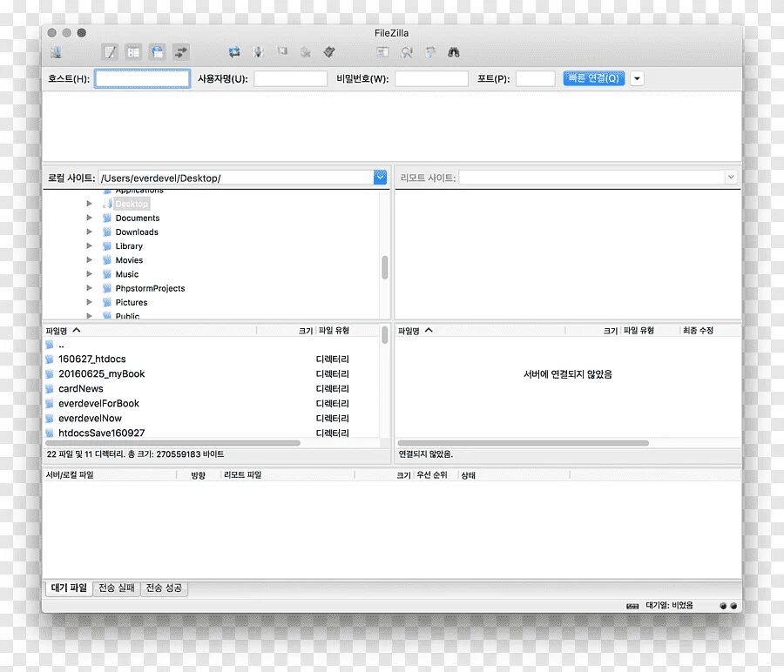
Task: Expand the Desktop tree node
Action: point(89,204)
